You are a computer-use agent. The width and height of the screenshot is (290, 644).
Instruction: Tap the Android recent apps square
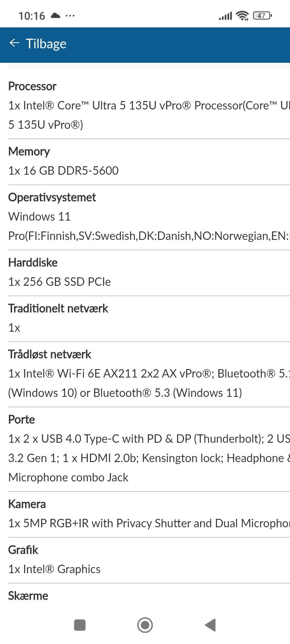pyautogui.click(x=80, y=625)
